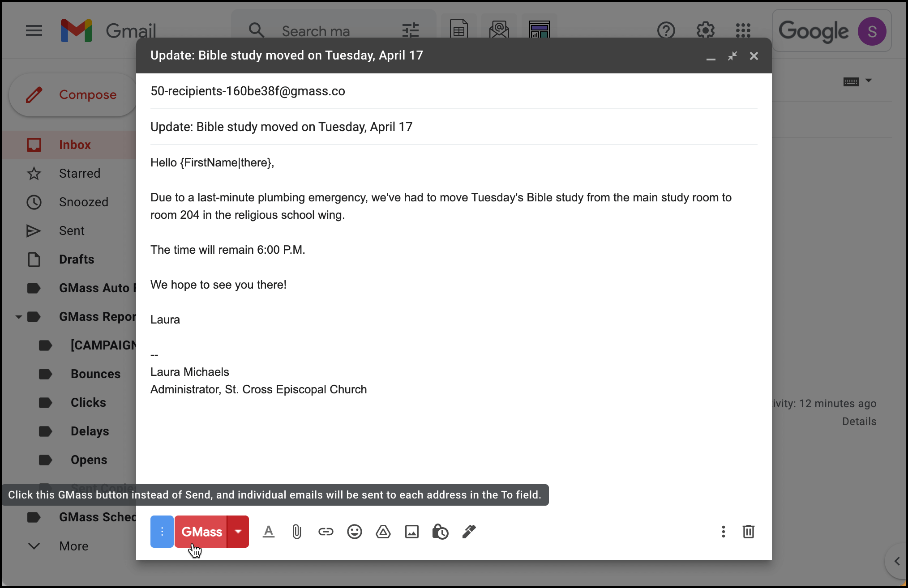
Task: Open GMass dashboard reports icon
Action: 540,30
